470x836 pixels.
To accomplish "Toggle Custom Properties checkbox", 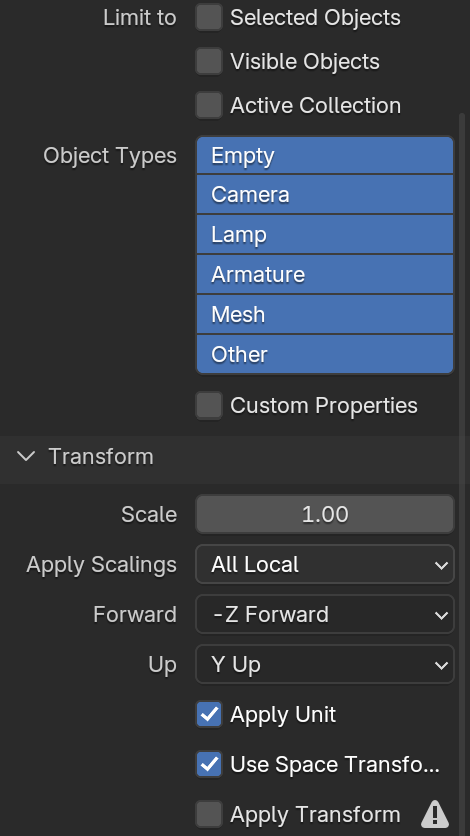I will [x=209, y=405].
